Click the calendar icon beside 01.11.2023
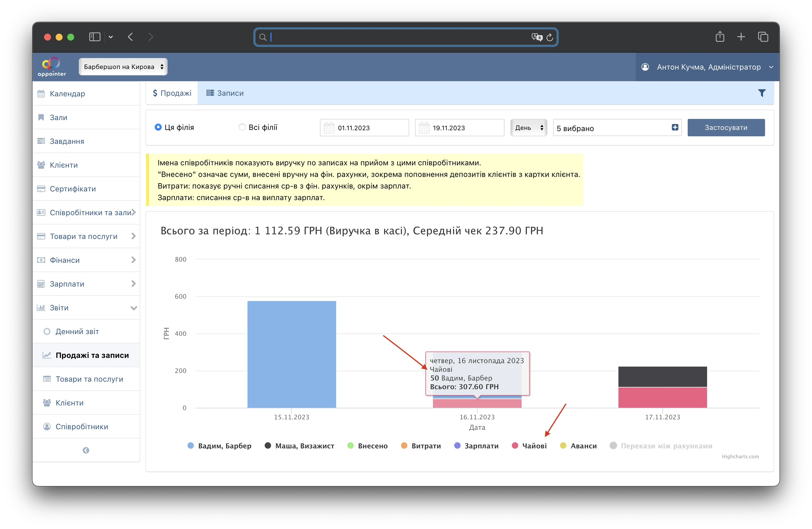Screen dimensions: 812x529 [x=329, y=128]
